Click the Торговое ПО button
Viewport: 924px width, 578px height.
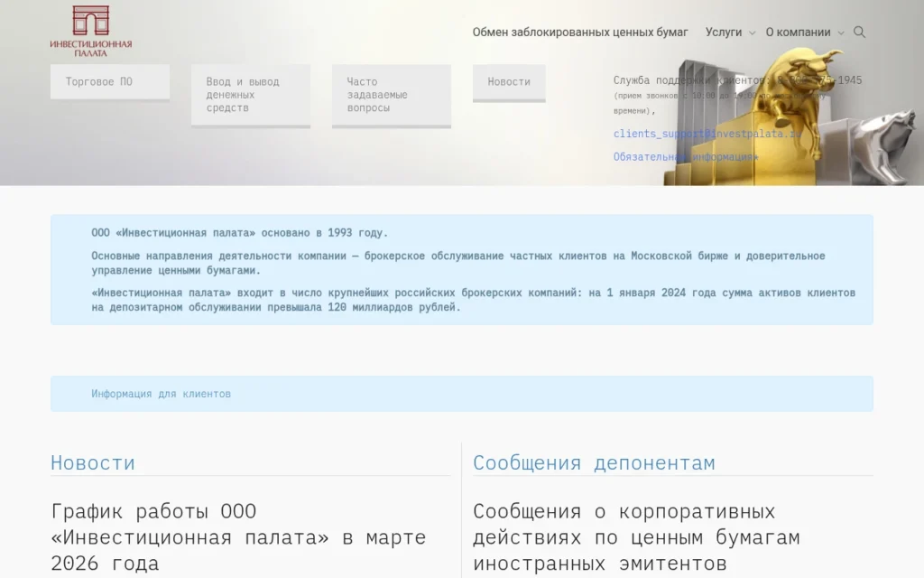[x=110, y=81]
